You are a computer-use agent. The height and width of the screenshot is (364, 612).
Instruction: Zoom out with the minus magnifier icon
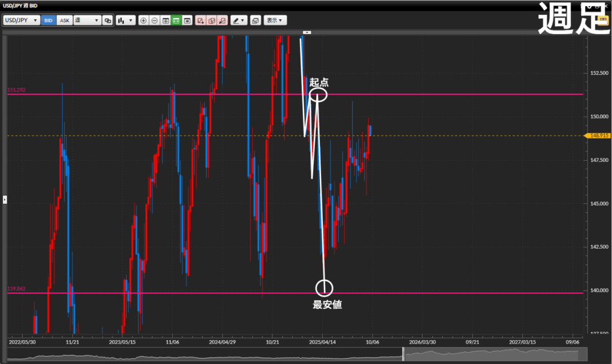[155, 20]
